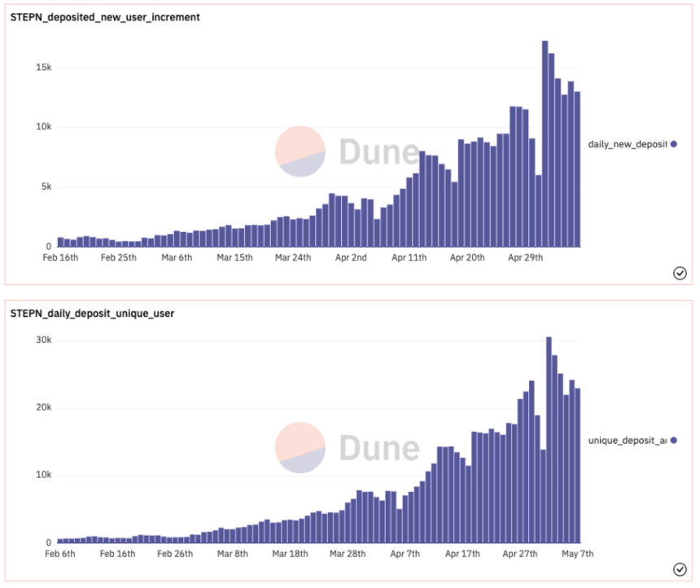Click the "Feb 26th" x-axis label
The height and width of the screenshot is (588, 700).
[175, 554]
